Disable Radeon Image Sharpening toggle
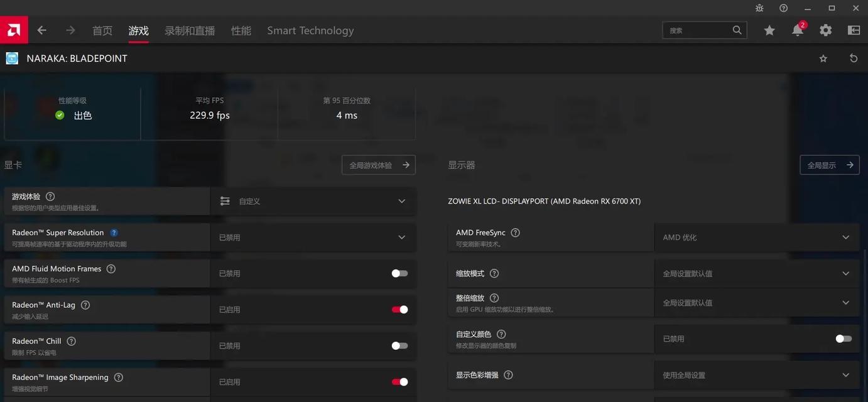The image size is (868, 402). coord(399,382)
